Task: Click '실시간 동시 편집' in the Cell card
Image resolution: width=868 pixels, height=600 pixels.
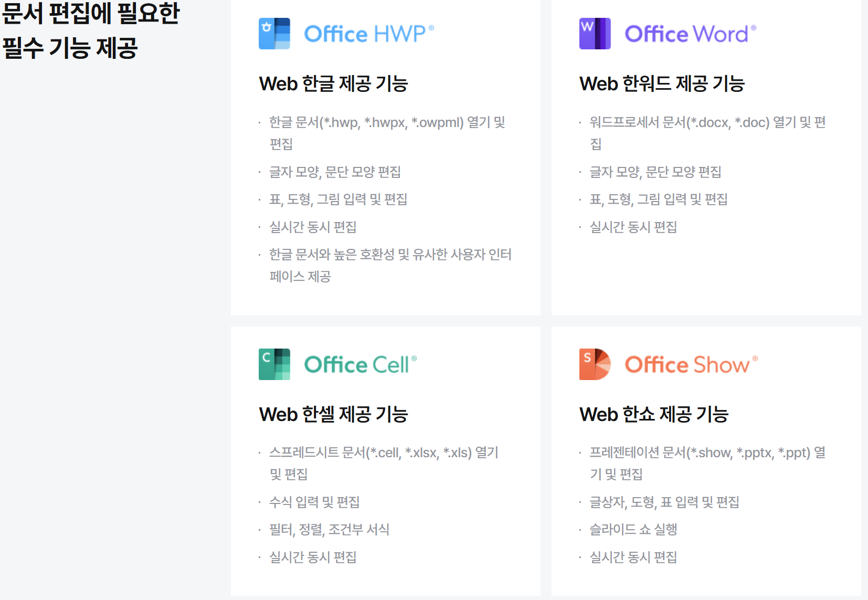Action: coord(313,557)
